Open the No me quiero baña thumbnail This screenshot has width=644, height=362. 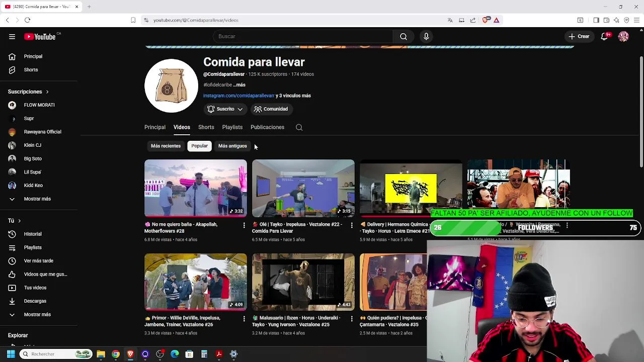[196, 188]
